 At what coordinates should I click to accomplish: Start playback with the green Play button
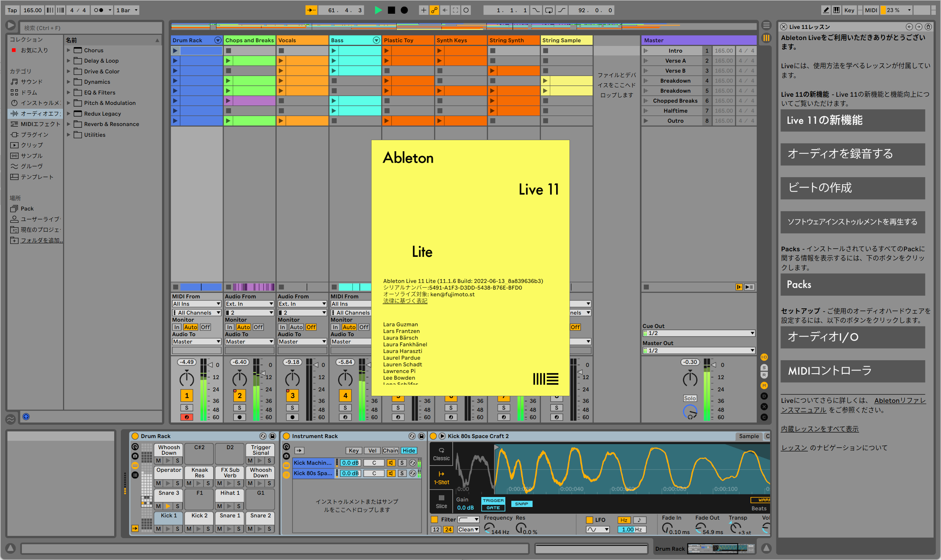coord(378,10)
